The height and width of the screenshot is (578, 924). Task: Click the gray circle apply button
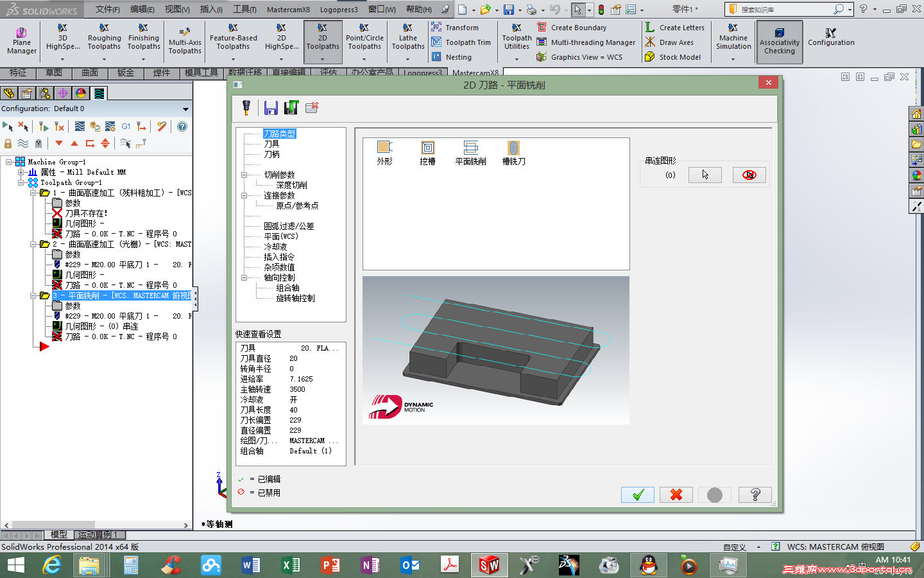tap(715, 495)
